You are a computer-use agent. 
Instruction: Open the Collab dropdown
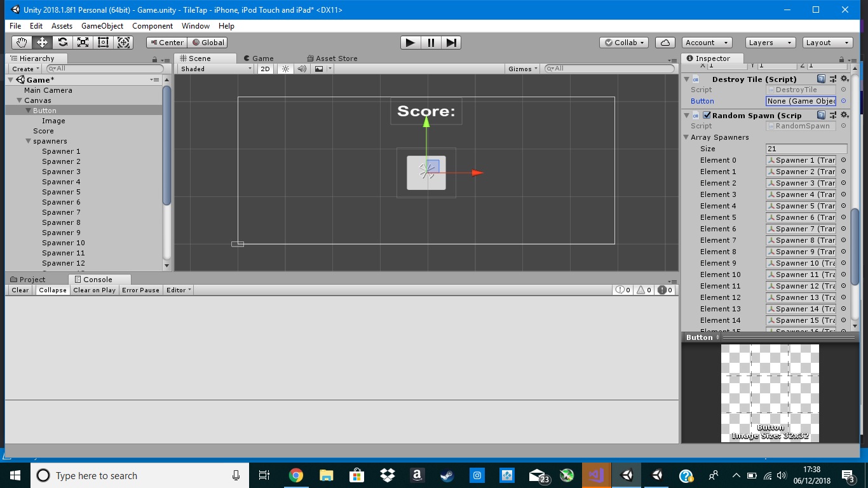click(x=624, y=43)
